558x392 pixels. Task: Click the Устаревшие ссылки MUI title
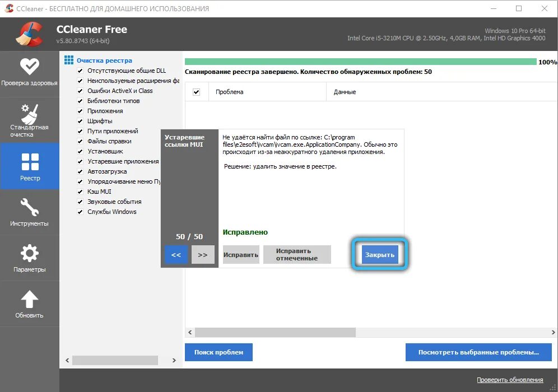point(184,141)
